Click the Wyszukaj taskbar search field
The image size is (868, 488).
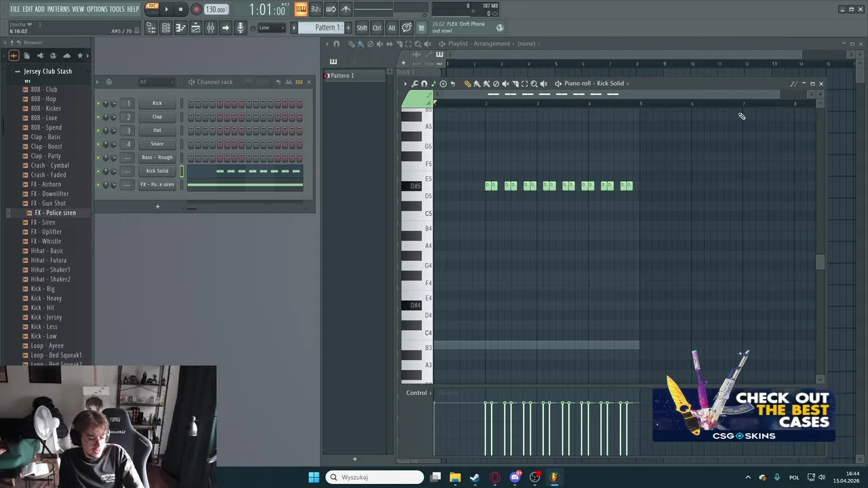coord(374,477)
